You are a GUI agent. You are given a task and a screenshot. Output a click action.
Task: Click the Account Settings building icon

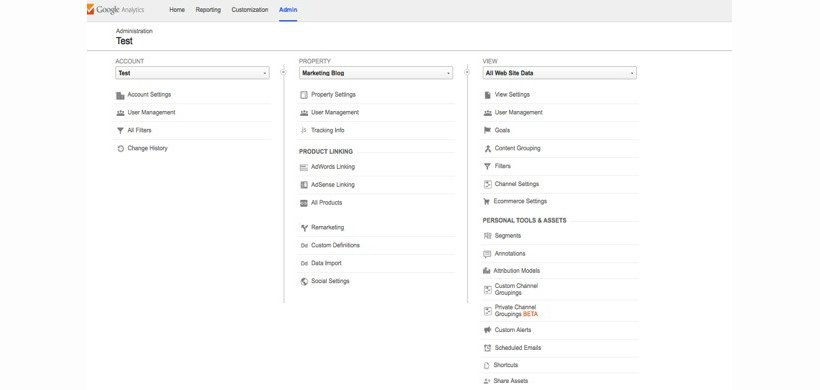tap(120, 95)
